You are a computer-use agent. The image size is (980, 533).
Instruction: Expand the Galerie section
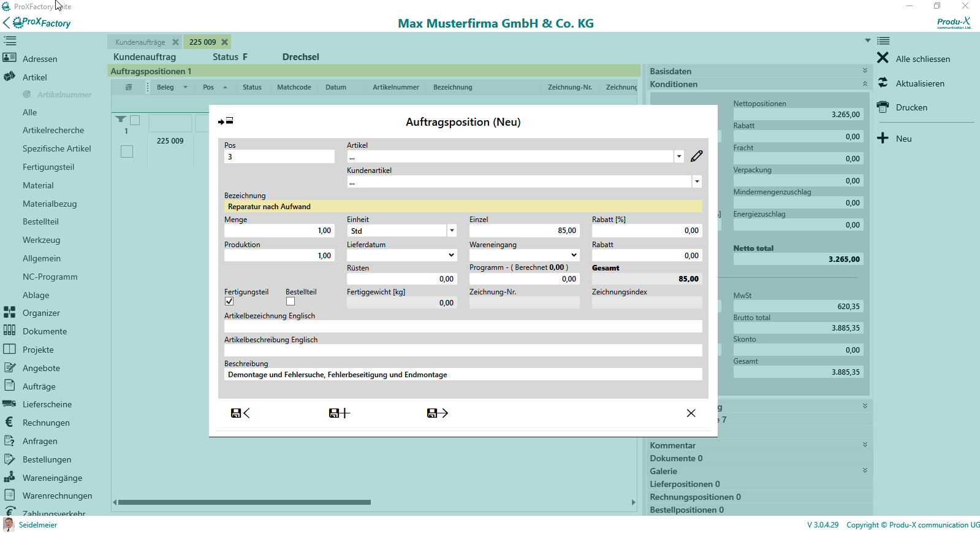click(x=865, y=471)
